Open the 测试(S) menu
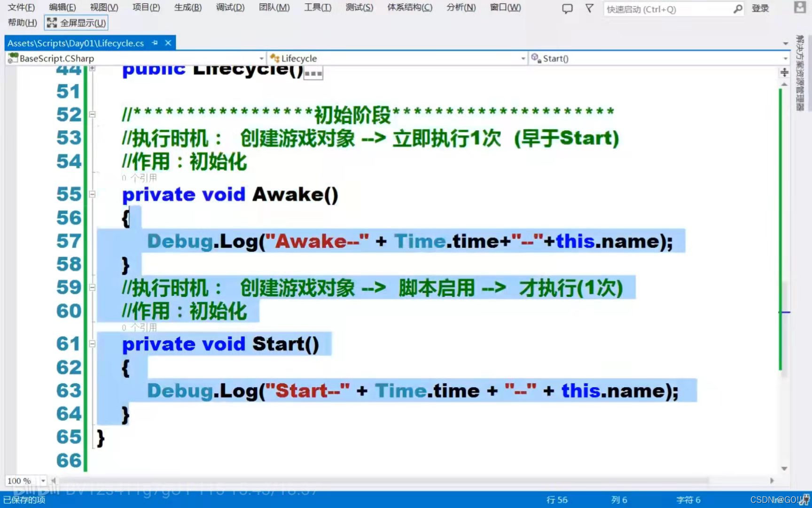Image resolution: width=812 pixels, height=508 pixels. point(359,8)
